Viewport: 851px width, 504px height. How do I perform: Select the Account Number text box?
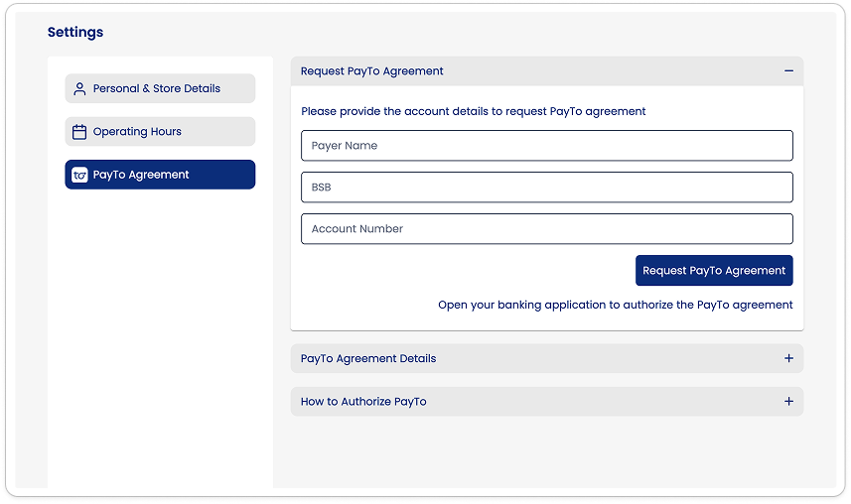[546, 229]
